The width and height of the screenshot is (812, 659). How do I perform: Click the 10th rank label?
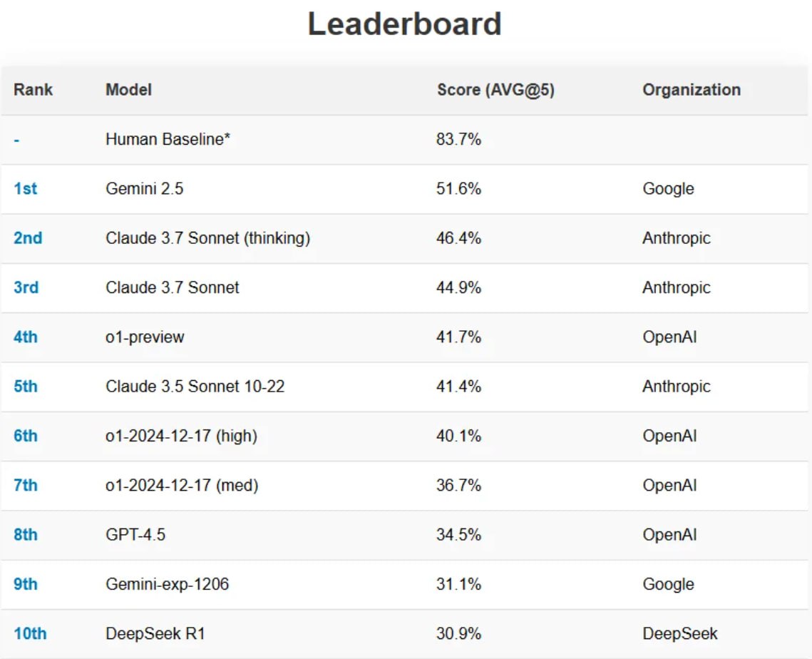[30, 633]
